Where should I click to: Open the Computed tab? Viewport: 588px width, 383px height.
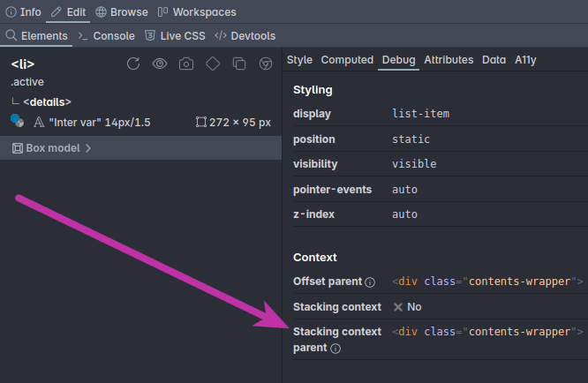[347, 60]
